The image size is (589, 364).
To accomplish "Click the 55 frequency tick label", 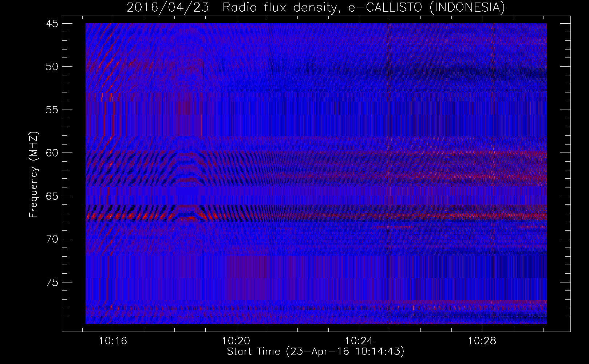I will pos(52,110).
